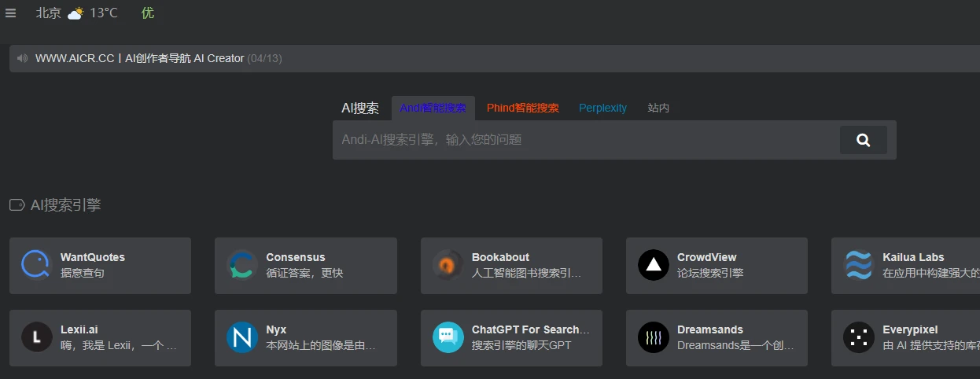Click the speaker announcement icon
Viewport: 980px width, 379px height.
coord(22,58)
